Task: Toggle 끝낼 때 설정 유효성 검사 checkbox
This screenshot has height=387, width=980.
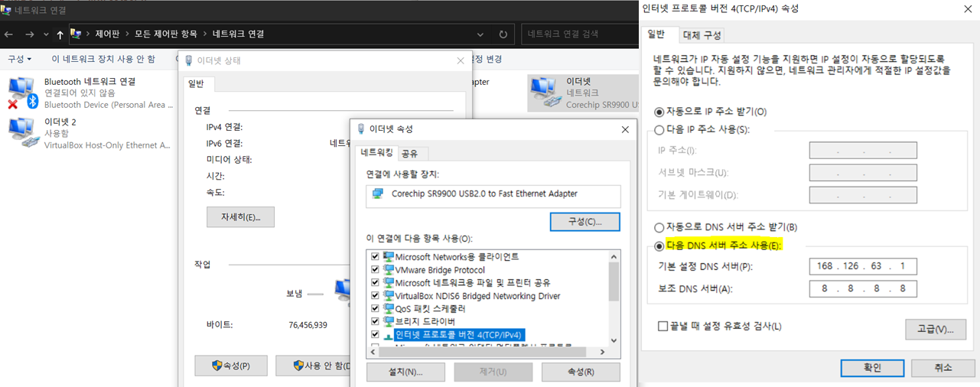Action: 663,327
